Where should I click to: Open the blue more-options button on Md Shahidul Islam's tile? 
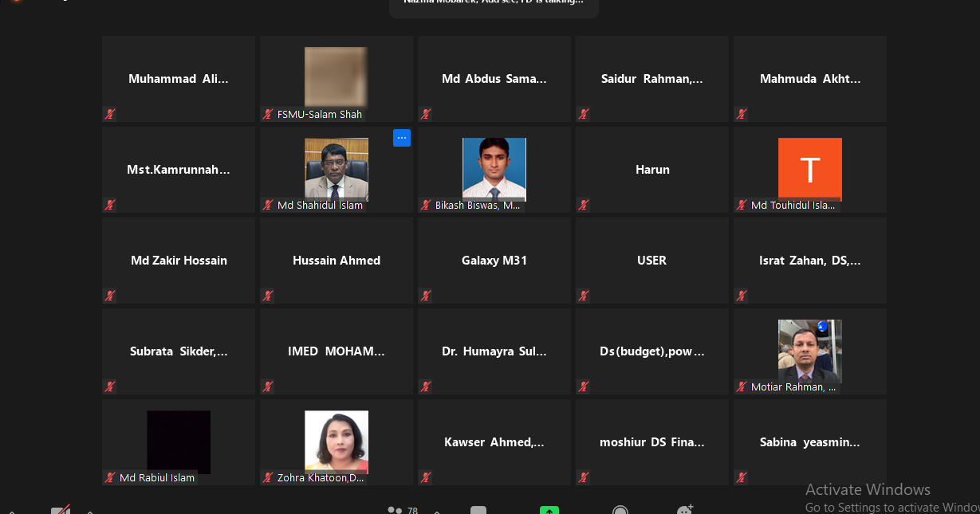coord(402,138)
